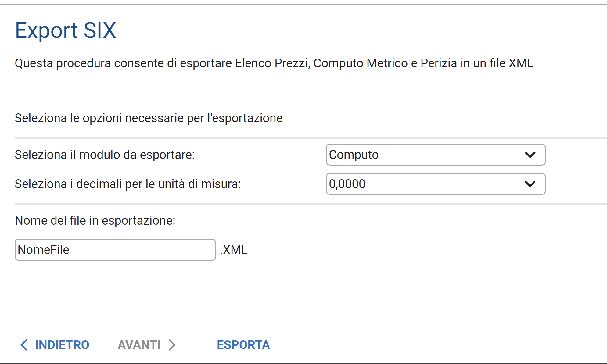This screenshot has height=364, width=607.
Task: Click the AVANTI button
Action: pyautogui.click(x=139, y=345)
